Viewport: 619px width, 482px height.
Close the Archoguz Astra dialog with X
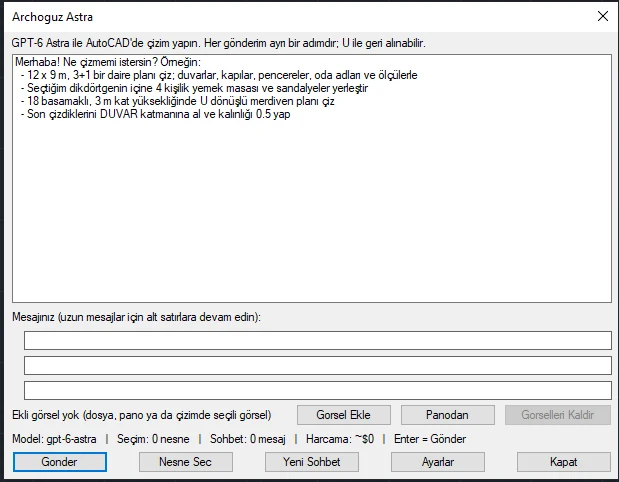tap(603, 16)
